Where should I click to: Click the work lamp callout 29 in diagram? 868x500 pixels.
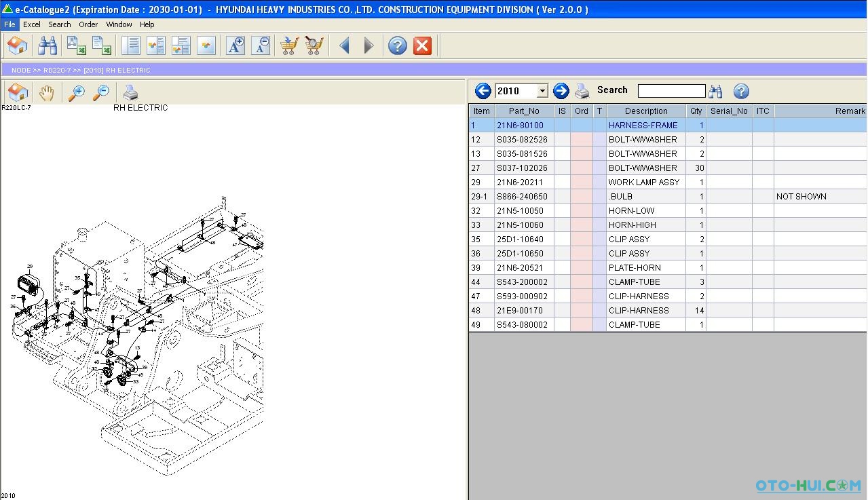[x=30, y=267]
